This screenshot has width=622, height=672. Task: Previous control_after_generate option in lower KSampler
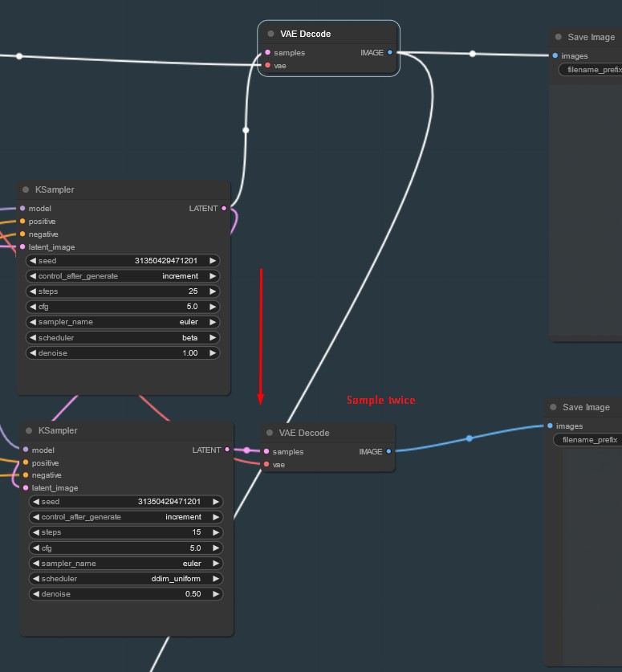[36, 517]
